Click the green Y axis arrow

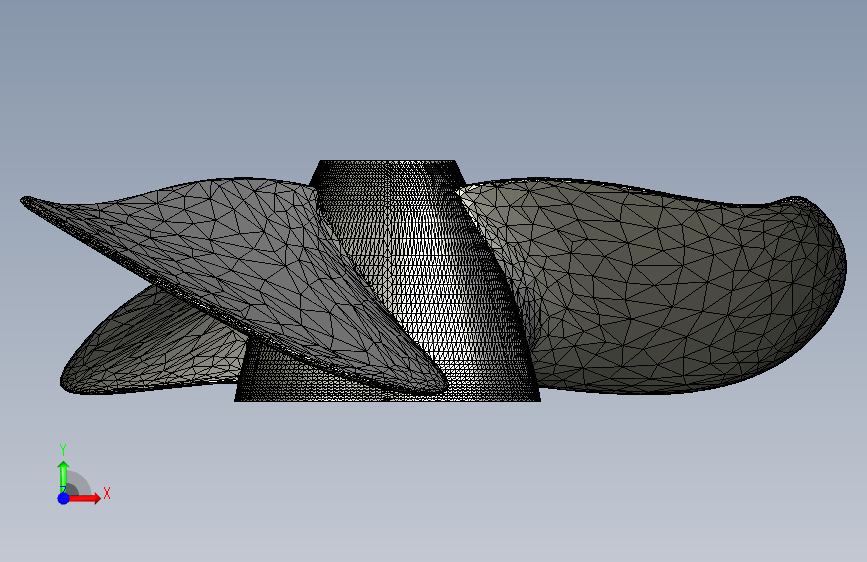point(64,476)
